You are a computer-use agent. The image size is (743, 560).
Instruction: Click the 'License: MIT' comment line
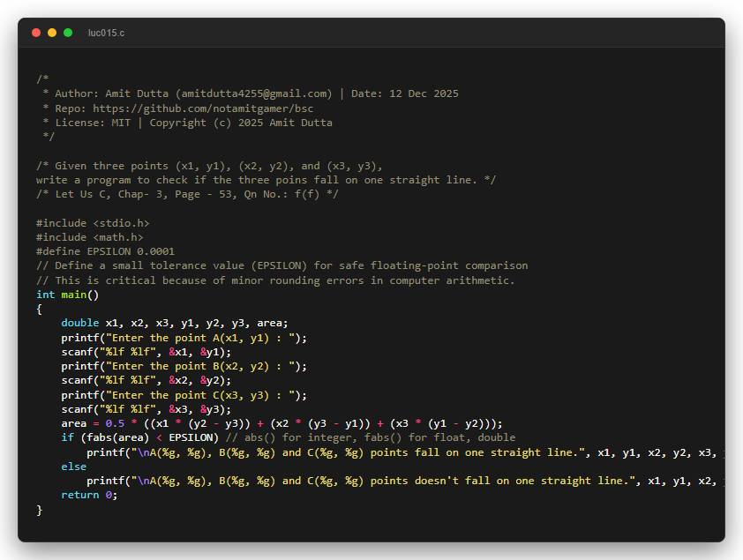(188, 123)
